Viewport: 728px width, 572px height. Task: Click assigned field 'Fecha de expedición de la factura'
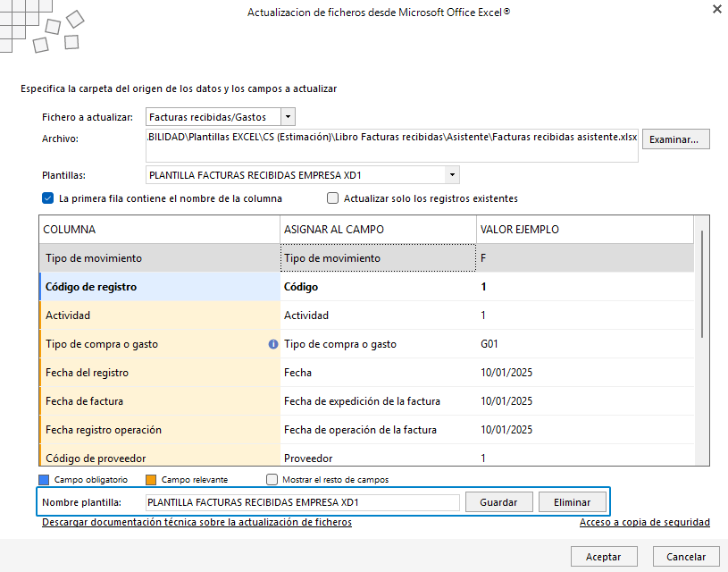click(378, 401)
